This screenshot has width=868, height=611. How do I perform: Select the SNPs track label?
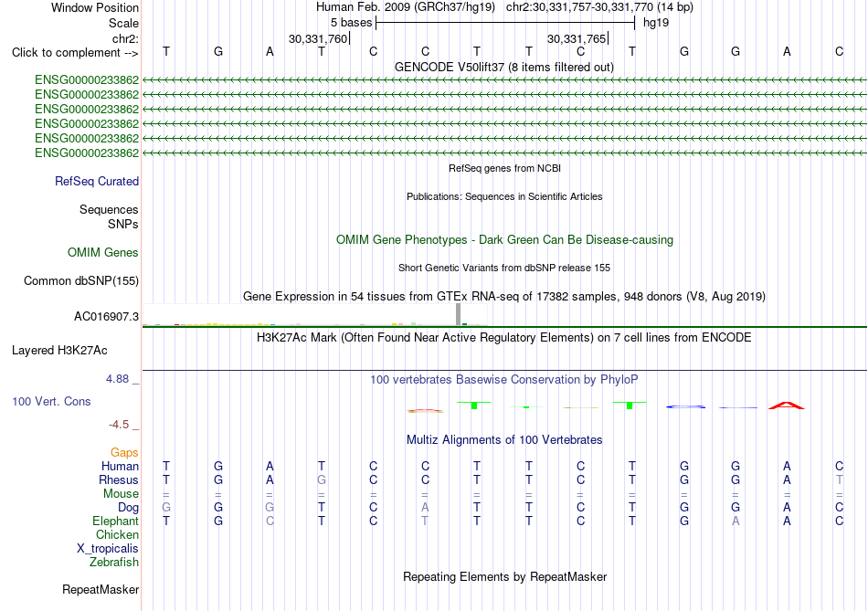tap(123, 224)
